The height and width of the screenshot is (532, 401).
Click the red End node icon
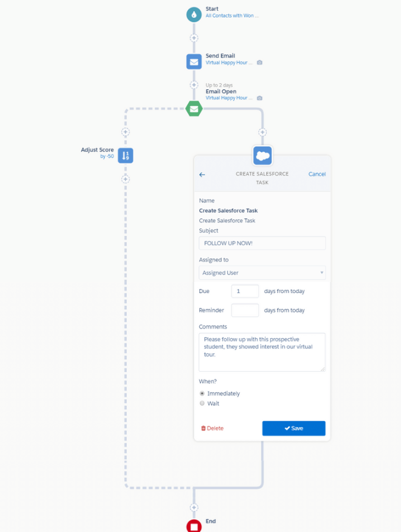(x=194, y=526)
